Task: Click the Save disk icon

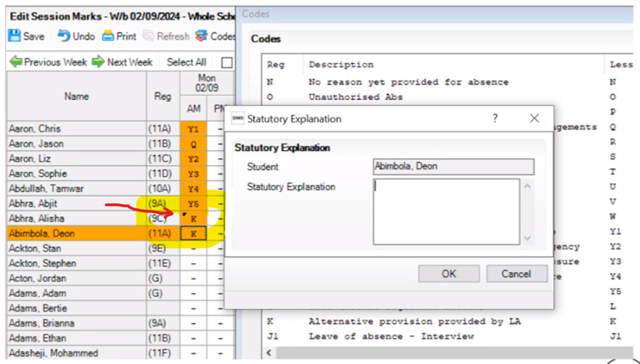Action: 14,36
